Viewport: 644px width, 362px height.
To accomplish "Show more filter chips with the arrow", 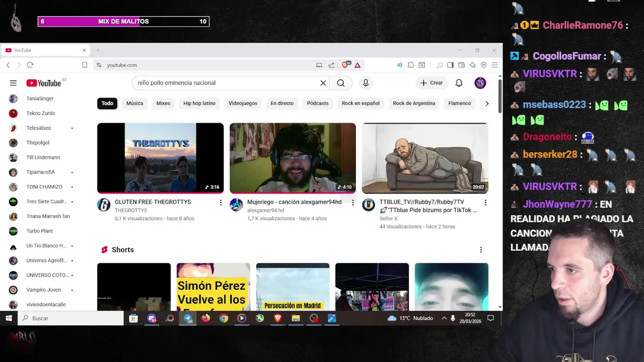I will 487,103.
